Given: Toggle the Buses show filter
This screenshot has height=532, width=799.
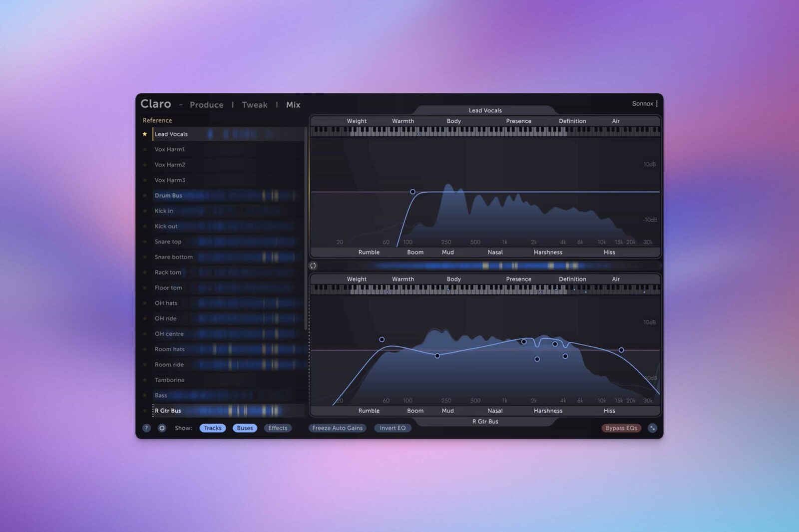Looking at the screenshot, I should 245,428.
